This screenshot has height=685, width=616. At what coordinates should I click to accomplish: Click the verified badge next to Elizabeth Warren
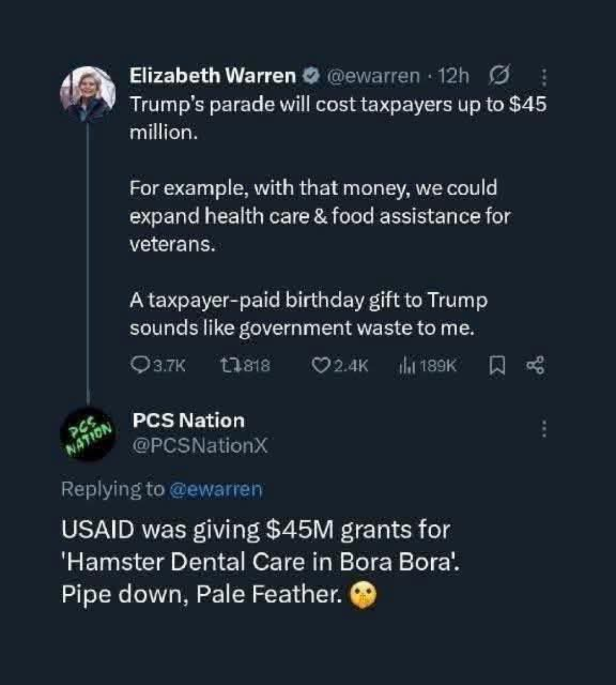pos(310,75)
